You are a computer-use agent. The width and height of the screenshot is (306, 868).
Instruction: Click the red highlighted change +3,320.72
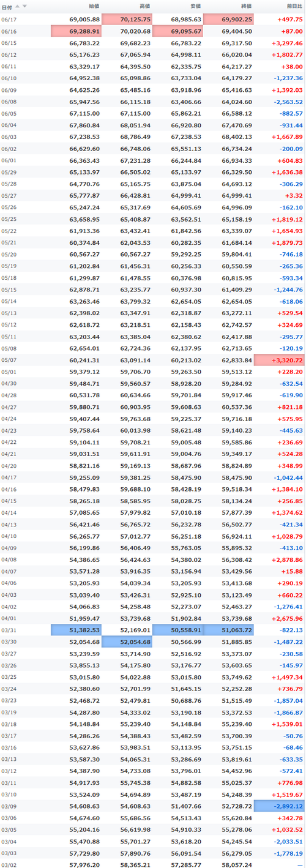click(x=279, y=360)
